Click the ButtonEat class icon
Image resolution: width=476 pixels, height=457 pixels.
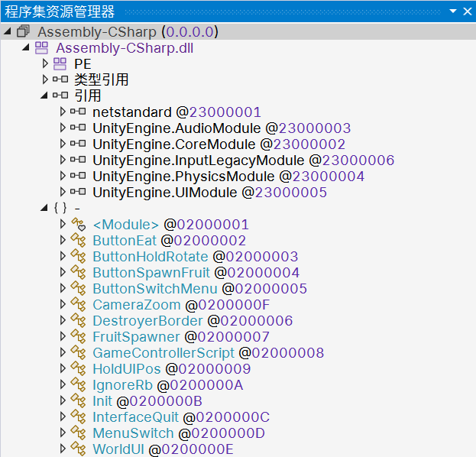pos(79,240)
